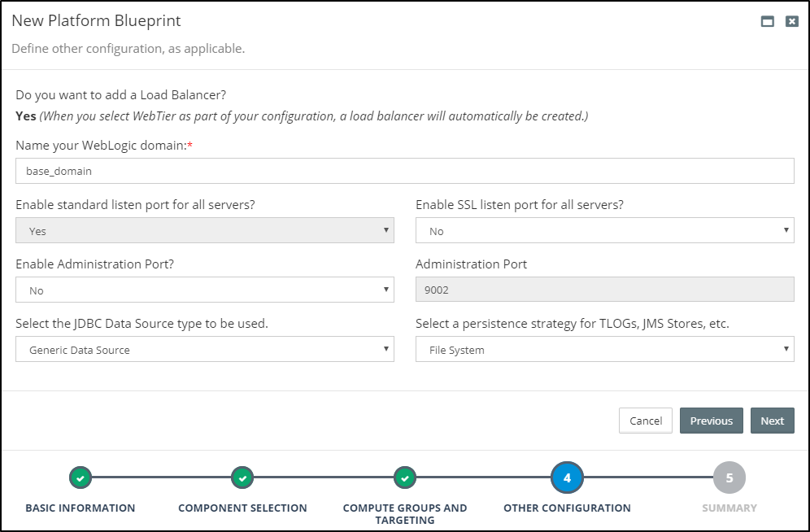Click the Administration Port field
Screen dimensions: 810x532
604,290
